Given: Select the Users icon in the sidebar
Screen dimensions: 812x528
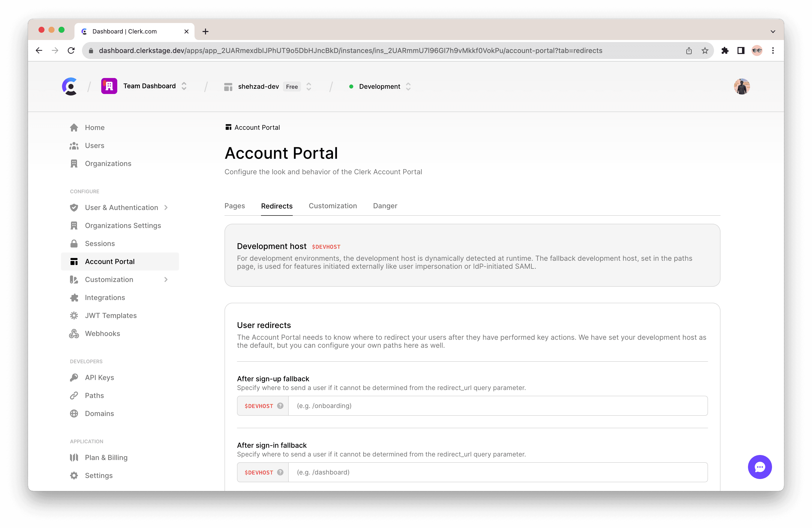Looking at the screenshot, I should click(x=74, y=145).
